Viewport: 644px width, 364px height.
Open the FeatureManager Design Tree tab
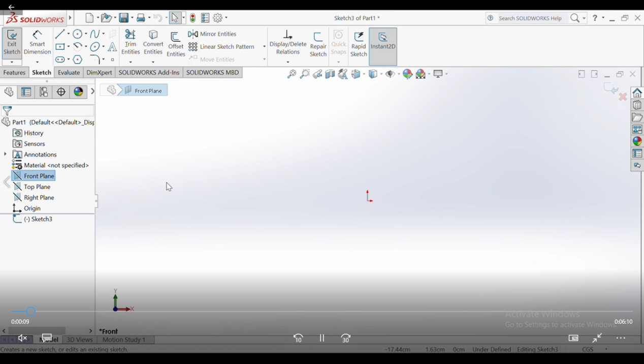pos(9,92)
